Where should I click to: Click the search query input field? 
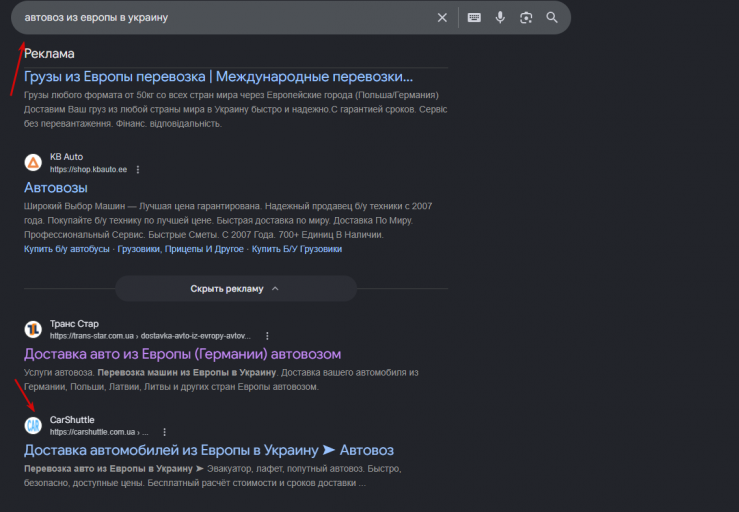(x=226, y=18)
